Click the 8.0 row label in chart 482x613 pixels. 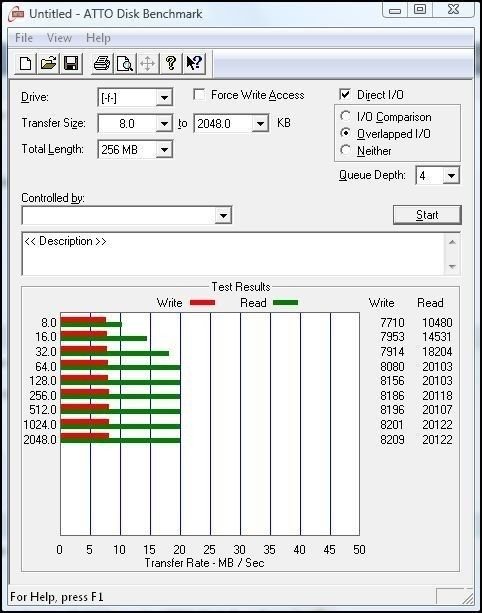(x=49, y=323)
